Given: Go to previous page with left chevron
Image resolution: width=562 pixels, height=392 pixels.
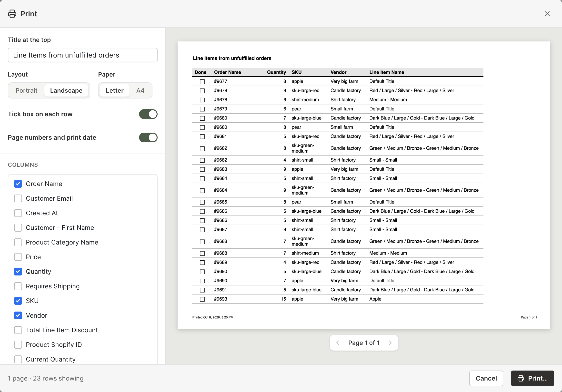Looking at the screenshot, I should [338, 343].
